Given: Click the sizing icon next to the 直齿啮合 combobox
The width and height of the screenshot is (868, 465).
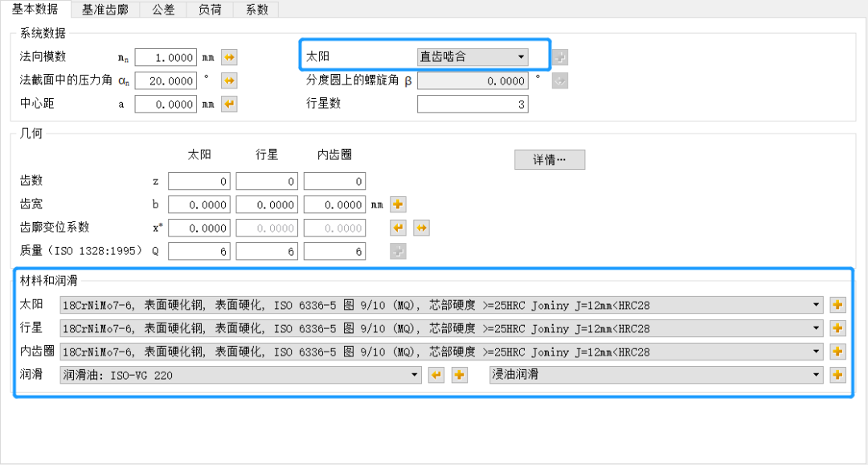Looking at the screenshot, I should coord(559,57).
